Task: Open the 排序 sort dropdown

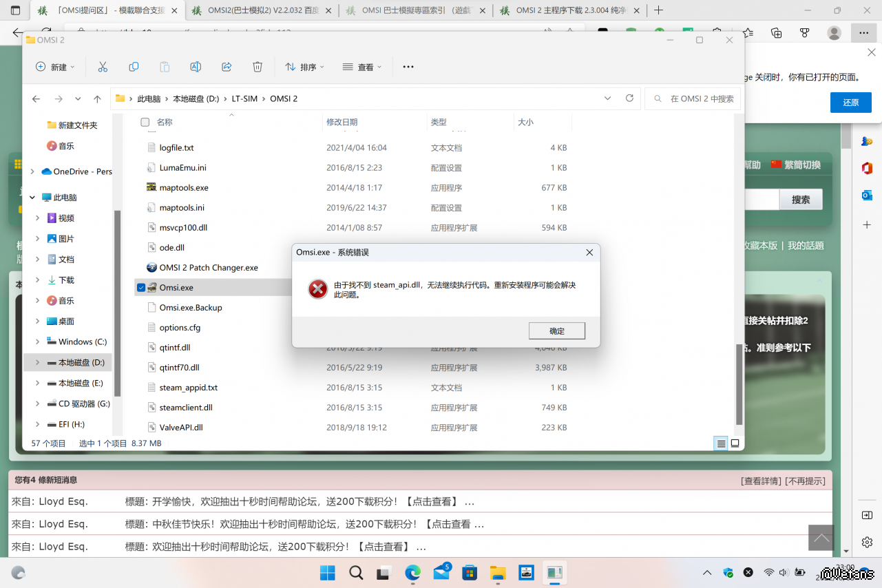Action: [304, 67]
